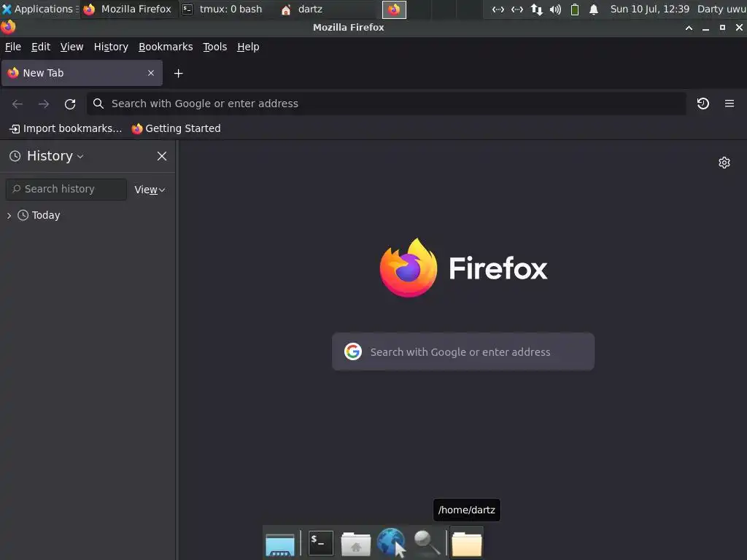
Task: Click the Google logo in search box
Action: 353,351
